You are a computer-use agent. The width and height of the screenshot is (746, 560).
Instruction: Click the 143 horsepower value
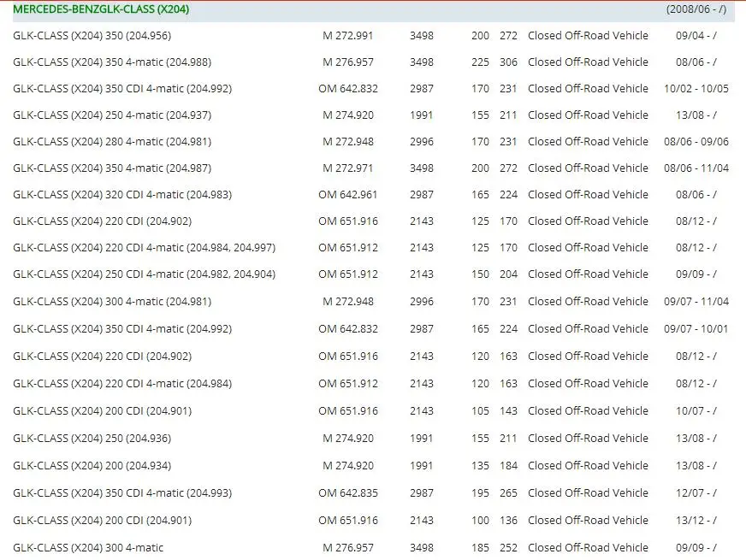pyautogui.click(x=508, y=411)
